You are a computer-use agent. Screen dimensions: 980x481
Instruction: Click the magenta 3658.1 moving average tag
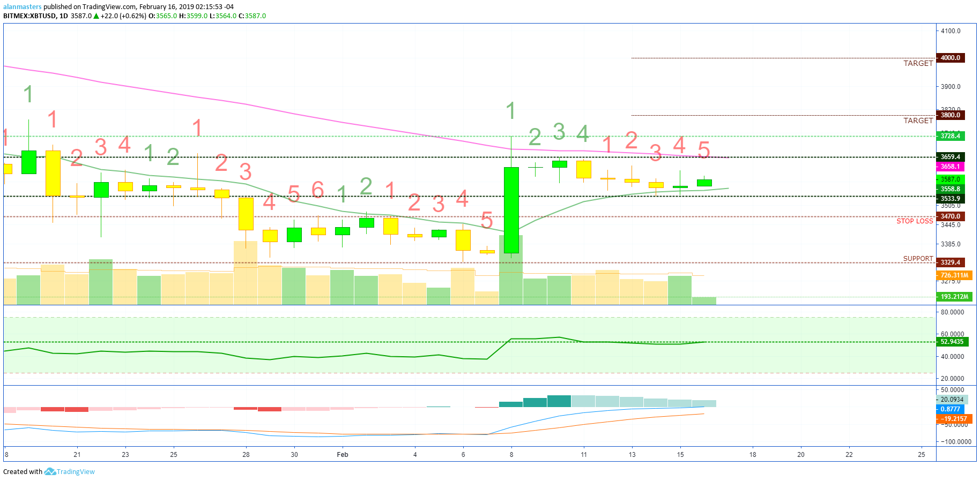951,167
